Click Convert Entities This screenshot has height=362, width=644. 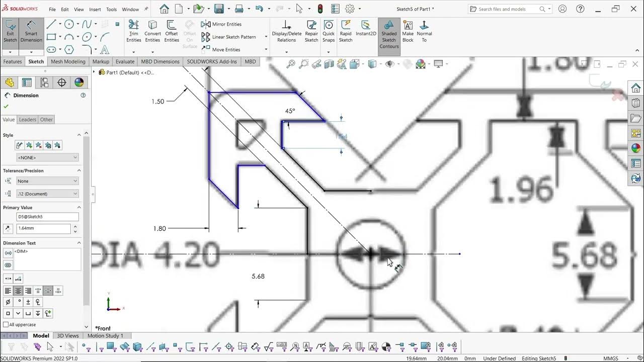coord(152,32)
